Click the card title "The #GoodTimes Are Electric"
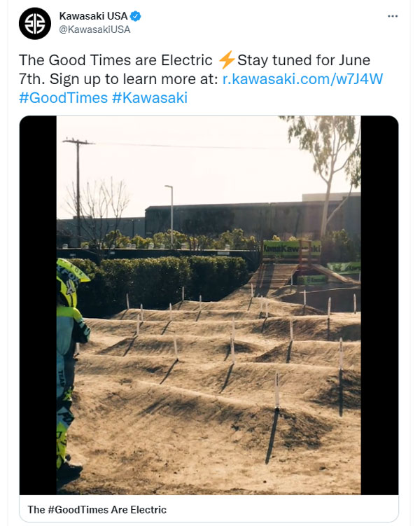The width and height of the screenshot is (420, 526). click(97, 509)
